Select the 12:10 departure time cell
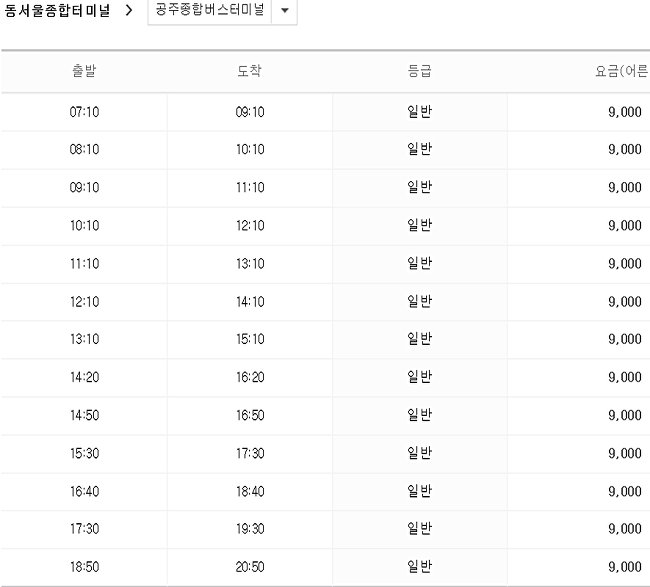The height and width of the screenshot is (587, 650). [84, 302]
